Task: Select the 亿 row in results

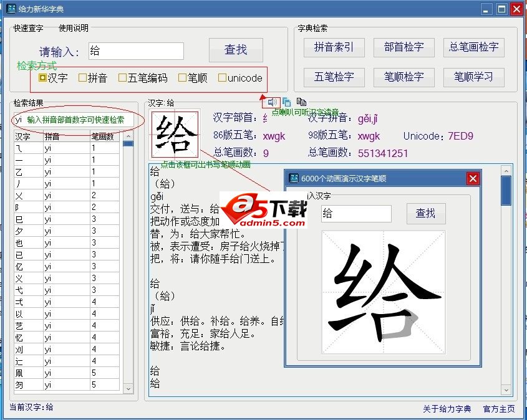Action: 67,267
